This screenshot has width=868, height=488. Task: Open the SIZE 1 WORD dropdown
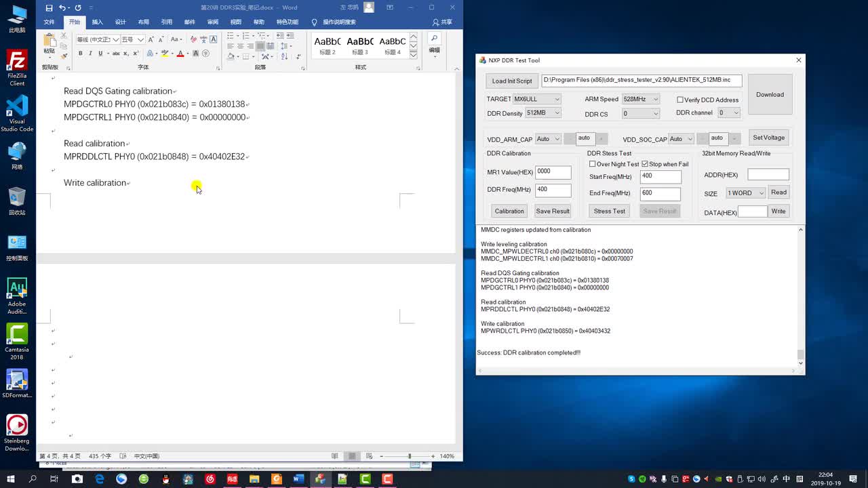tap(746, 193)
